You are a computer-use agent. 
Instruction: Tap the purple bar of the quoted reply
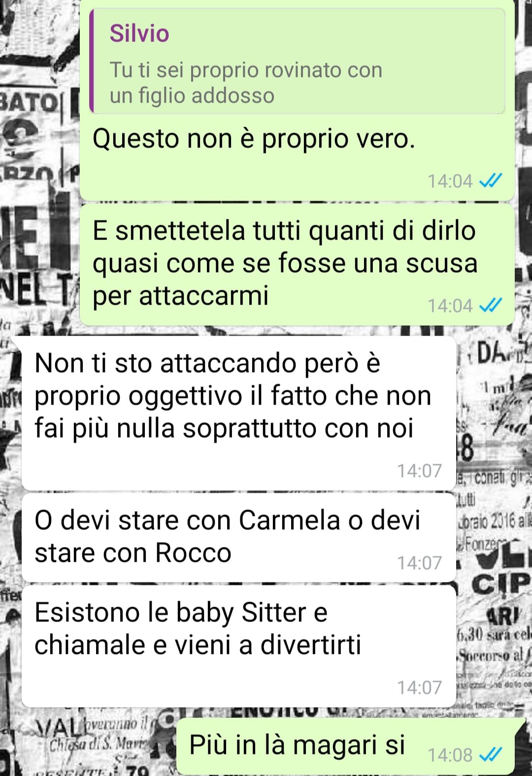tap(92, 61)
